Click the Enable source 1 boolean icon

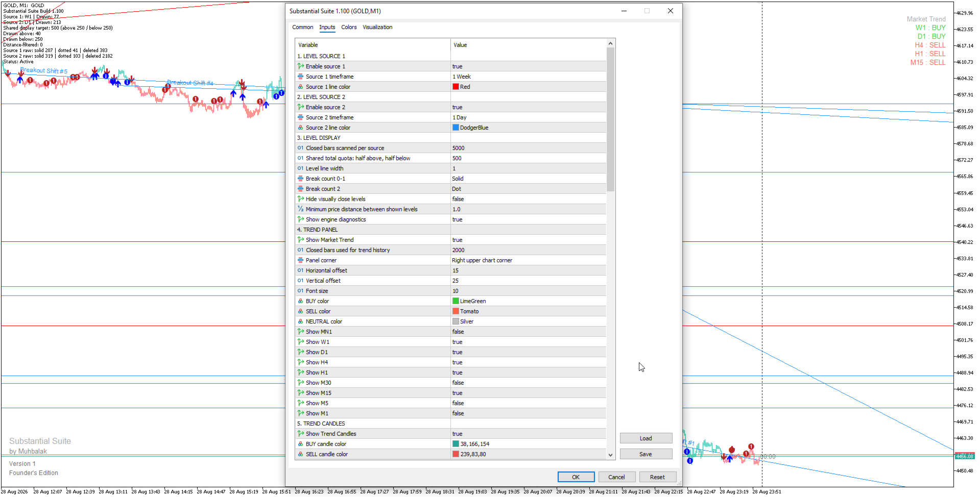(301, 66)
